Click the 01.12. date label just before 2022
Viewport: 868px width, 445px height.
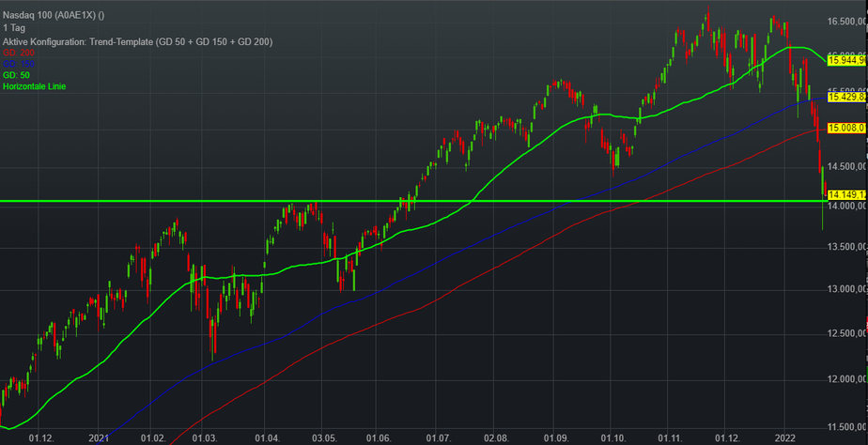(727, 437)
